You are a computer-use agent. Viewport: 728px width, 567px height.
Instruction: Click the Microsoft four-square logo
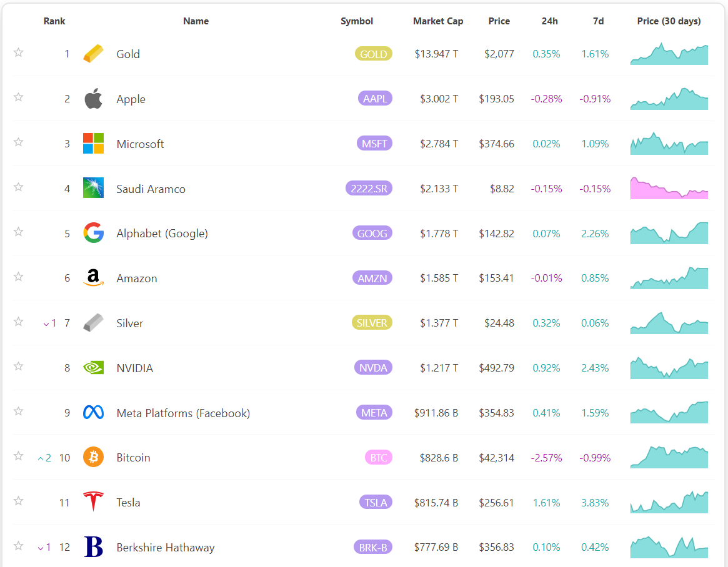click(x=93, y=144)
